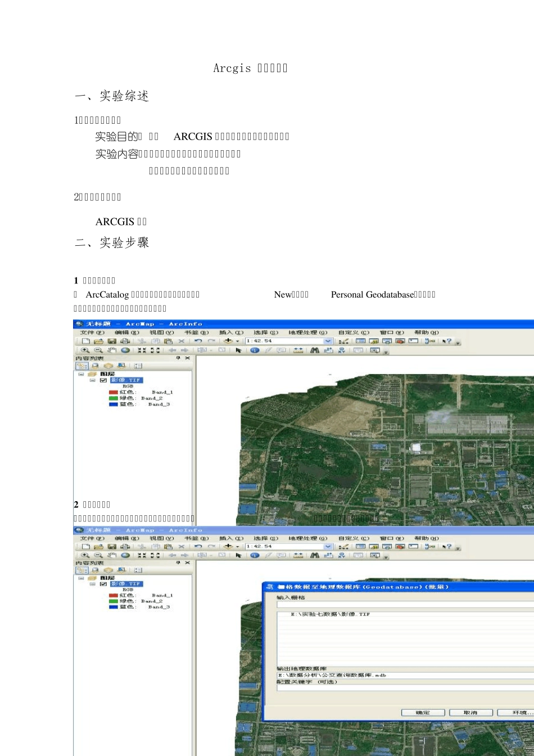534x756 pixels.
Task: Pin 内容列表 panel in first ArcMap window
Action: pyautogui.click(x=178, y=358)
